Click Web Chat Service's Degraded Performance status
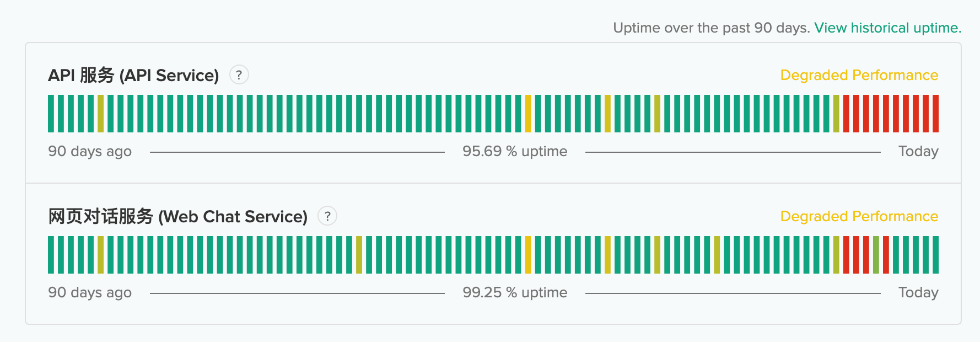 click(x=859, y=216)
